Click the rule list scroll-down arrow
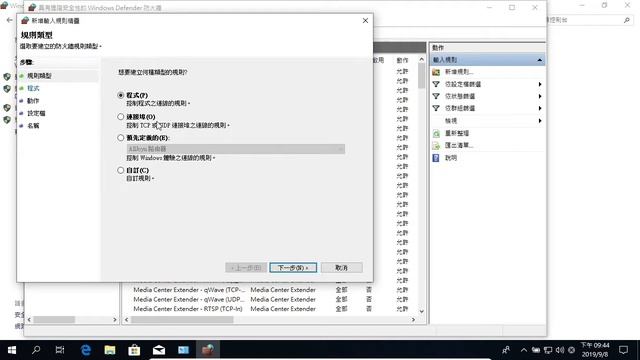The width and height of the screenshot is (640, 360). pos(422,311)
